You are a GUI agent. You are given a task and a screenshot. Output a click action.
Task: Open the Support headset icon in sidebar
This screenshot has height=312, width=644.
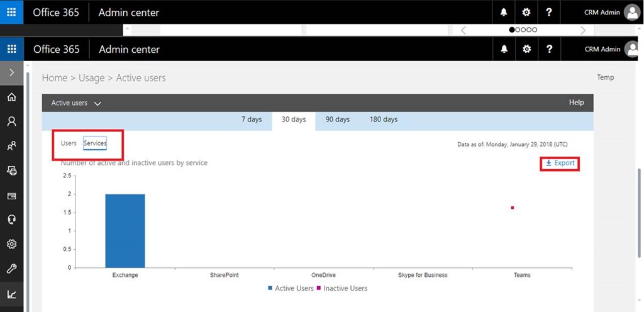pyautogui.click(x=11, y=220)
